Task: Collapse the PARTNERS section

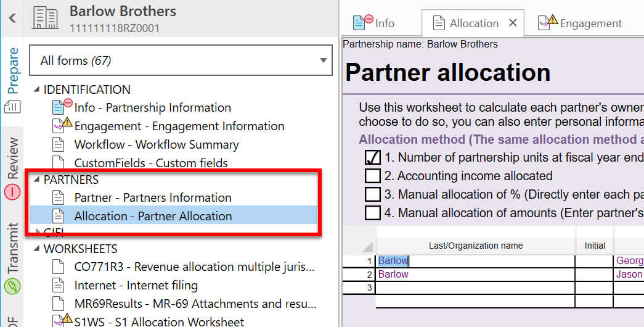Action: (37, 180)
